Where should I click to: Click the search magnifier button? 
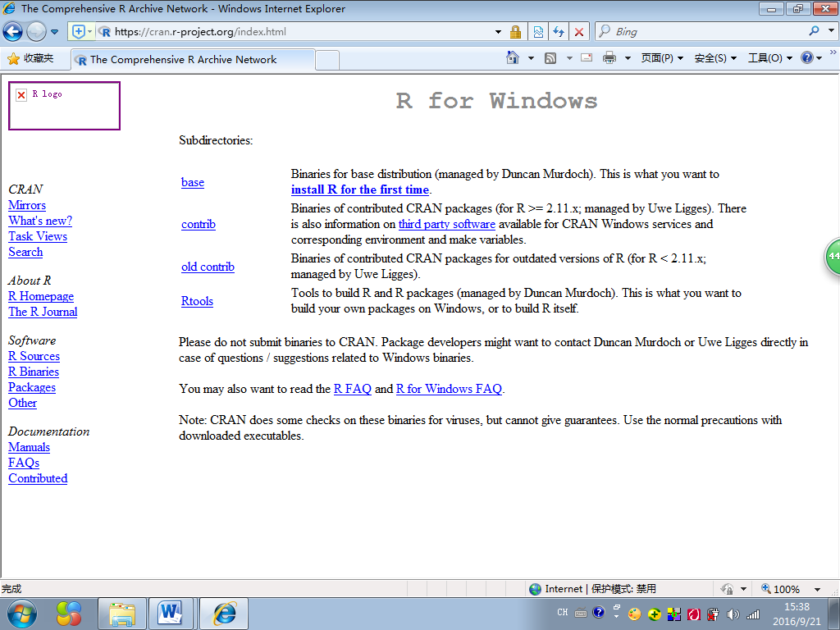(x=815, y=31)
